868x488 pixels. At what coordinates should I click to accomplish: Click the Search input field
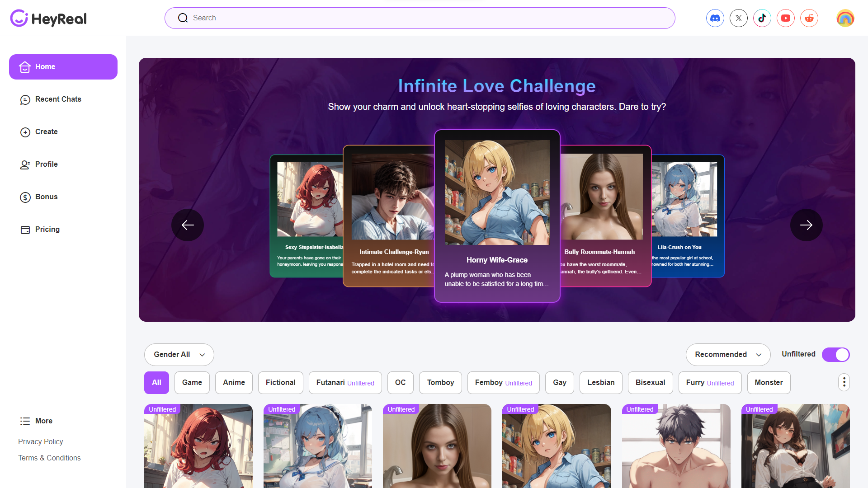coord(420,18)
